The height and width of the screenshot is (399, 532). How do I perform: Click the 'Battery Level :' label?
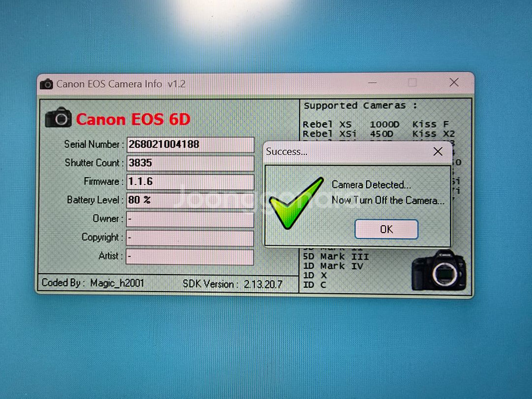(95, 200)
